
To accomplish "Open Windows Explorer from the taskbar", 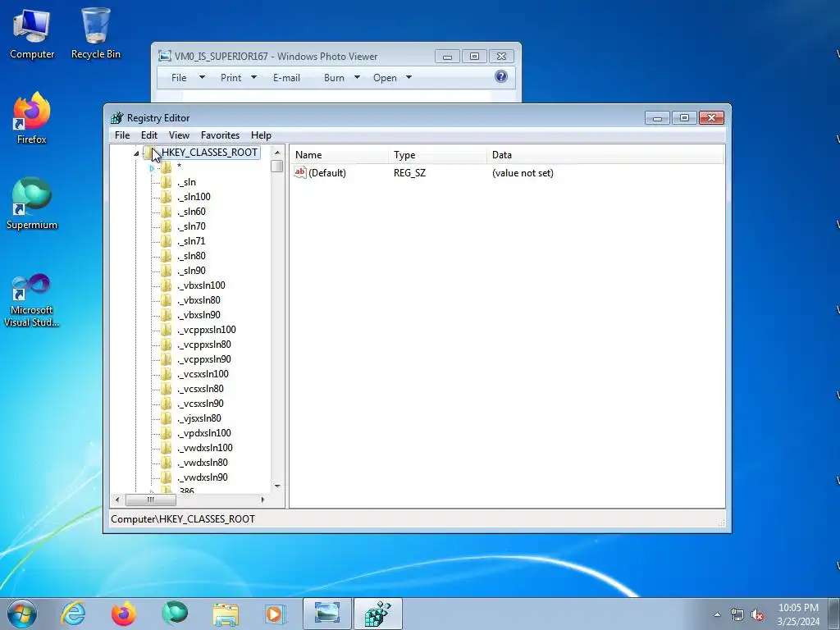I will [226, 614].
